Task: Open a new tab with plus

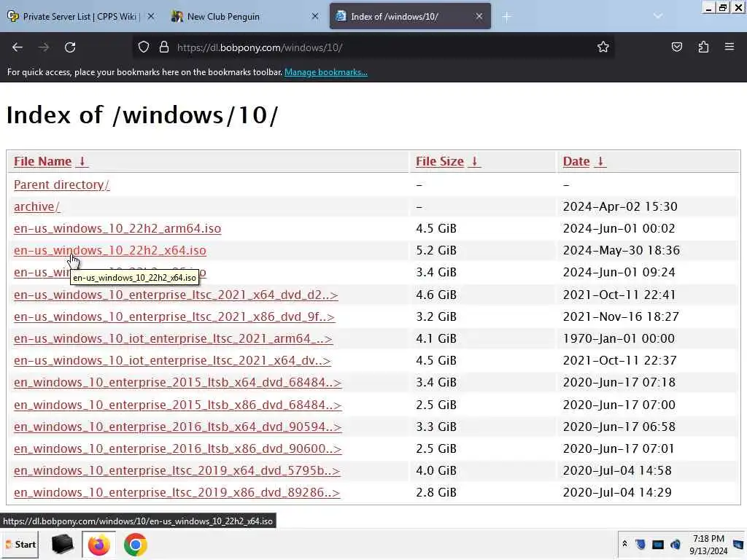Action: coord(506,17)
